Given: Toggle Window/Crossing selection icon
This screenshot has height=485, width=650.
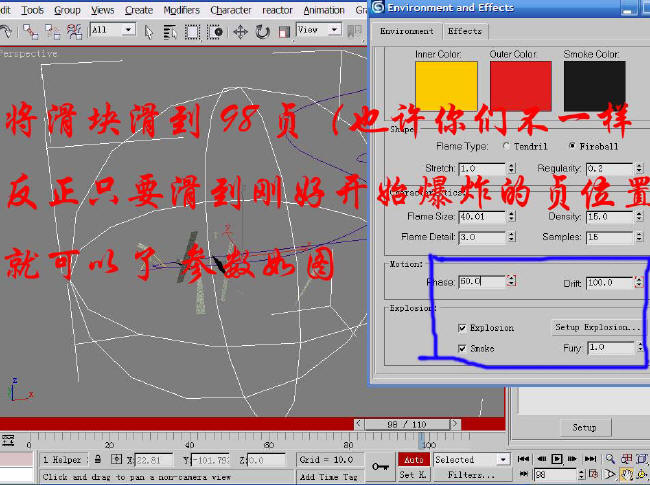Looking at the screenshot, I should coord(215,32).
